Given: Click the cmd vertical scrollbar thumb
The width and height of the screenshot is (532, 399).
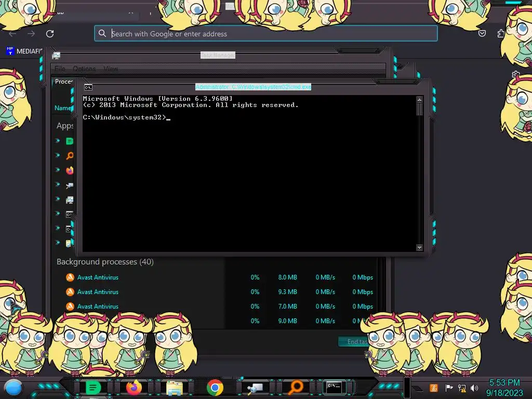Looking at the screenshot, I should click(420, 109).
